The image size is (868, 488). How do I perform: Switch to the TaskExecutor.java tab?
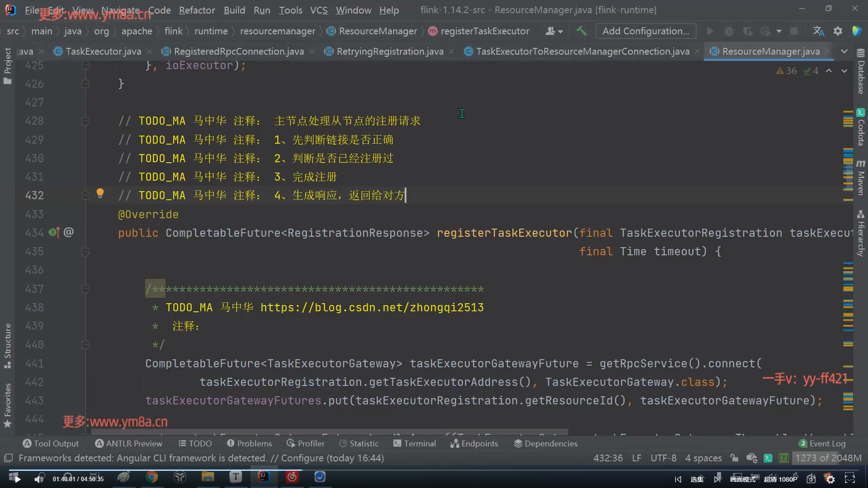tap(103, 52)
